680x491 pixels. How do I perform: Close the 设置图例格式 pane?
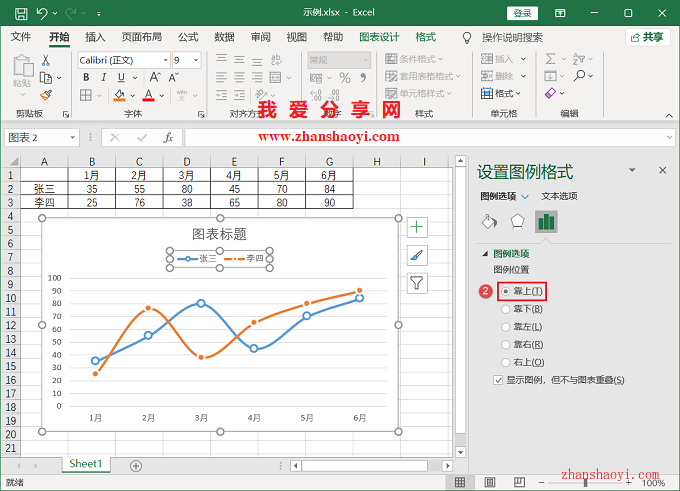(x=663, y=170)
